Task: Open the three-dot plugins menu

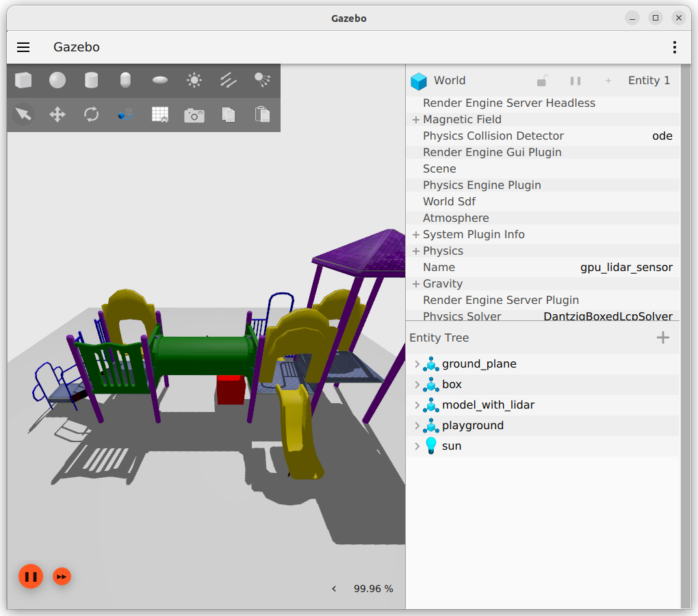Action: point(675,47)
